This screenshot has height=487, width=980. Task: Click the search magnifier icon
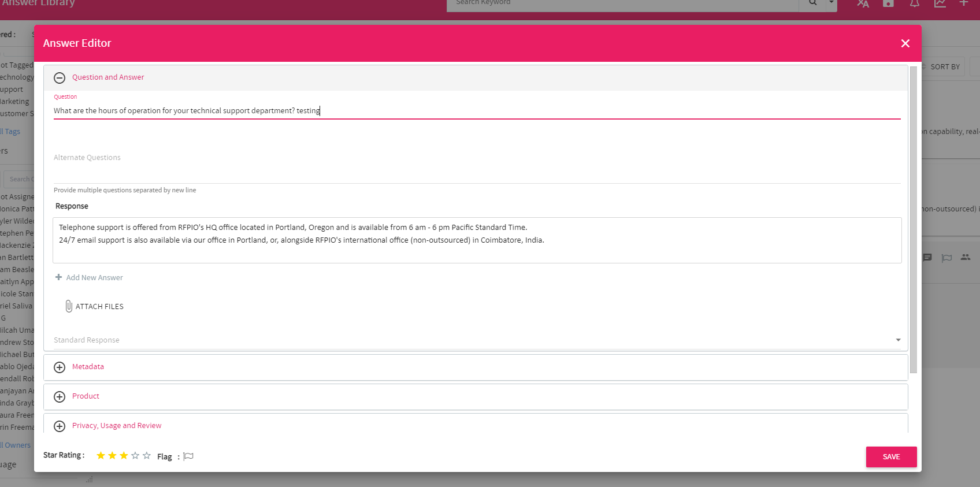click(812, 3)
